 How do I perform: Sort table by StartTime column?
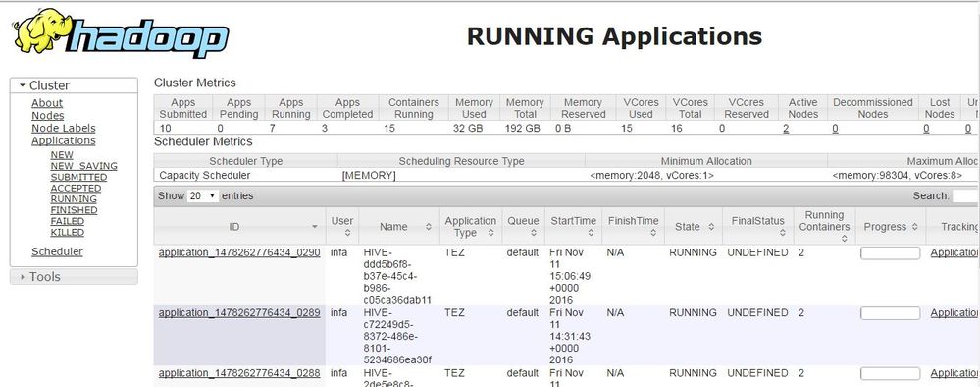click(x=573, y=227)
